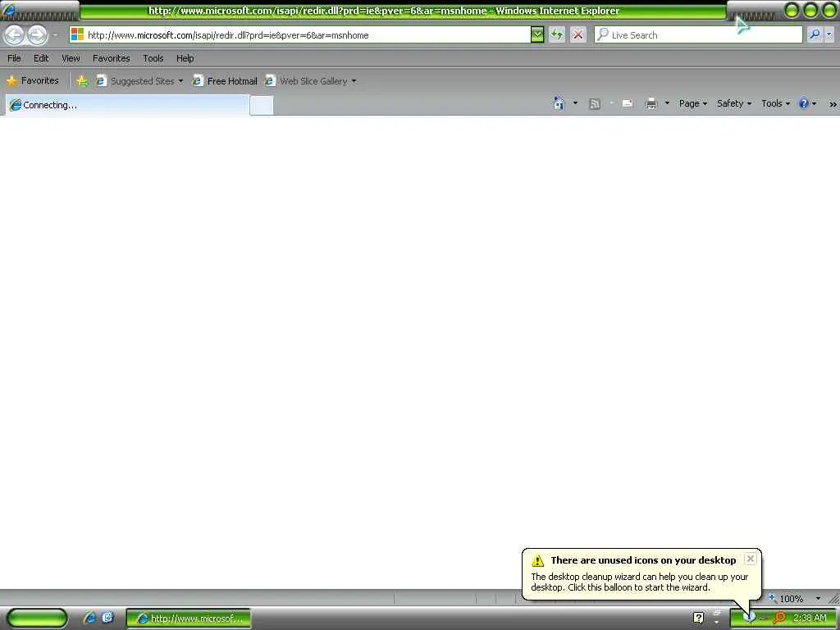The width and height of the screenshot is (840, 630).
Task: Open Suggested Sites favorites link
Action: click(x=135, y=81)
